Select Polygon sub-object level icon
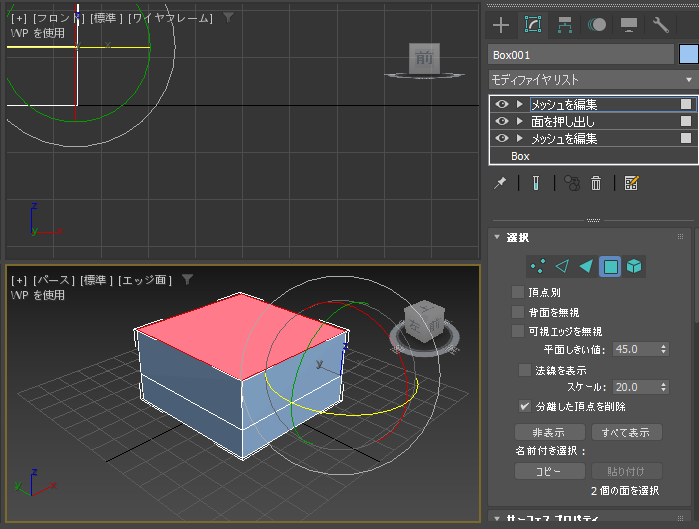699x529 pixels. (610, 267)
